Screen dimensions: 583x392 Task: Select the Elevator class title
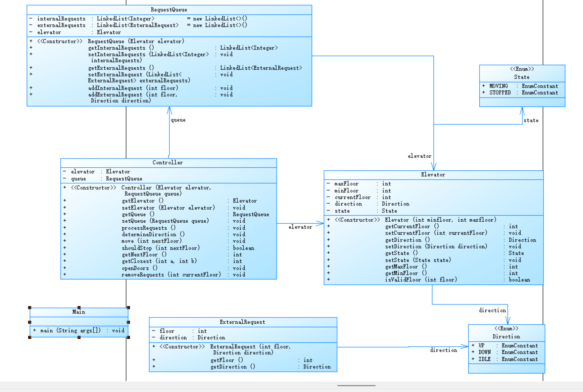pyautogui.click(x=433, y=175)
